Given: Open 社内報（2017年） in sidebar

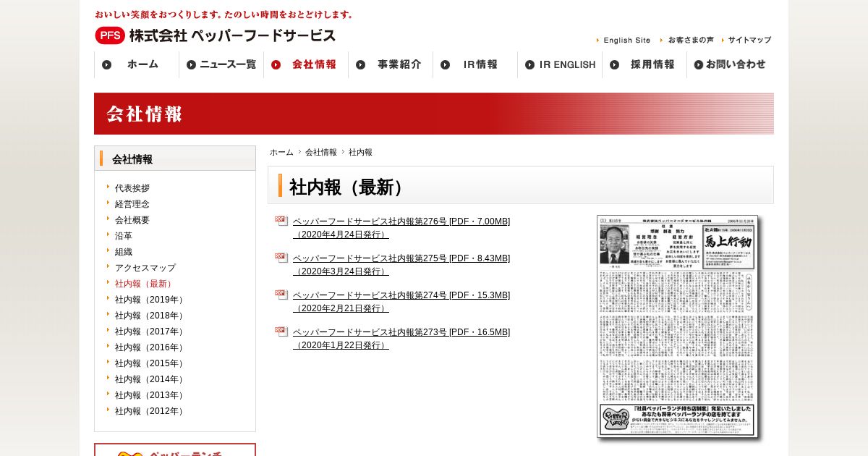Looking at the screenshot, I should (150, 332).
